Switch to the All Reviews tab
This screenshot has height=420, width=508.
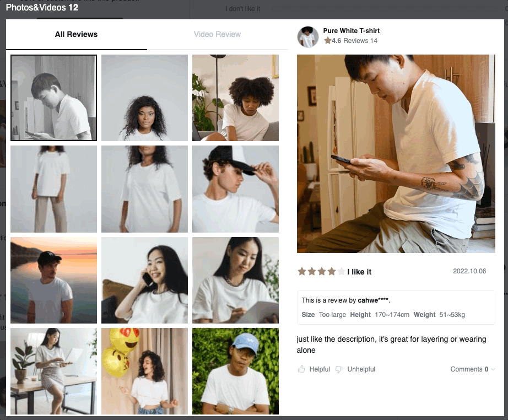(x=76, y=34)
